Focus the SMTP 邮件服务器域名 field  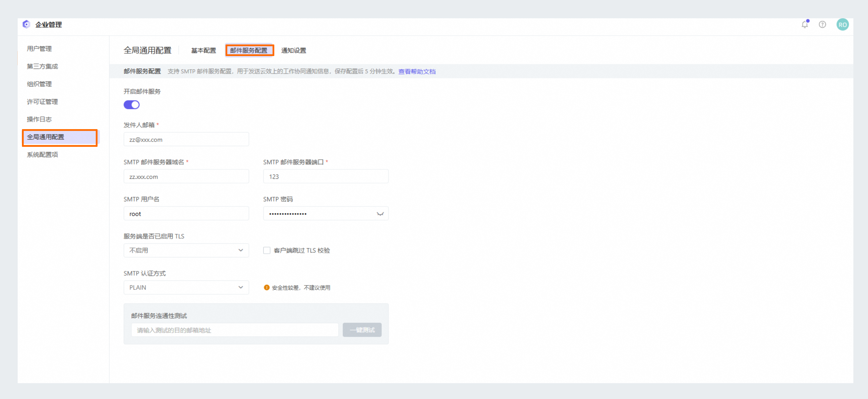186,176
